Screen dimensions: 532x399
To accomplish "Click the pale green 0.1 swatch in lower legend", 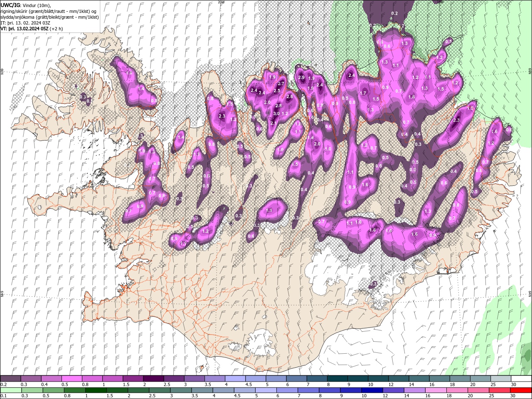I will tap(11, 390).
